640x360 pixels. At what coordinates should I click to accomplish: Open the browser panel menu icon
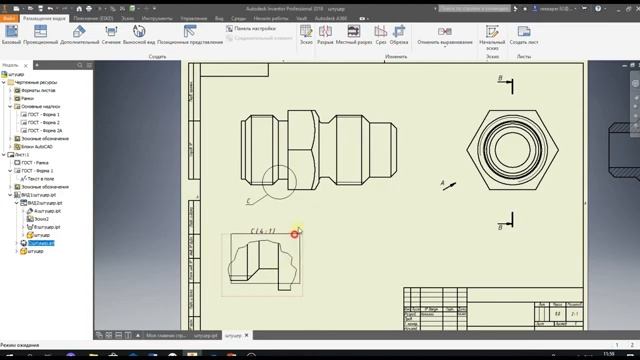pyautogui.click(x=89, y=65)
